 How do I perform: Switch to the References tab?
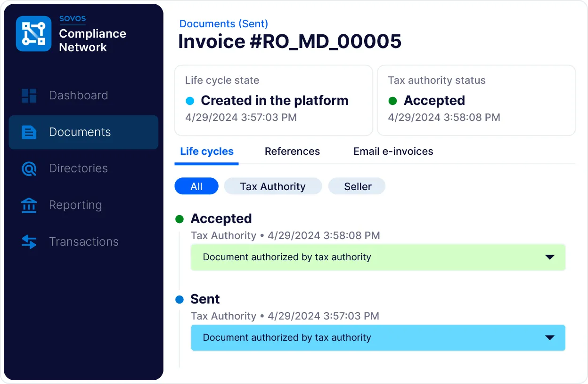click(x=292, y=152)
